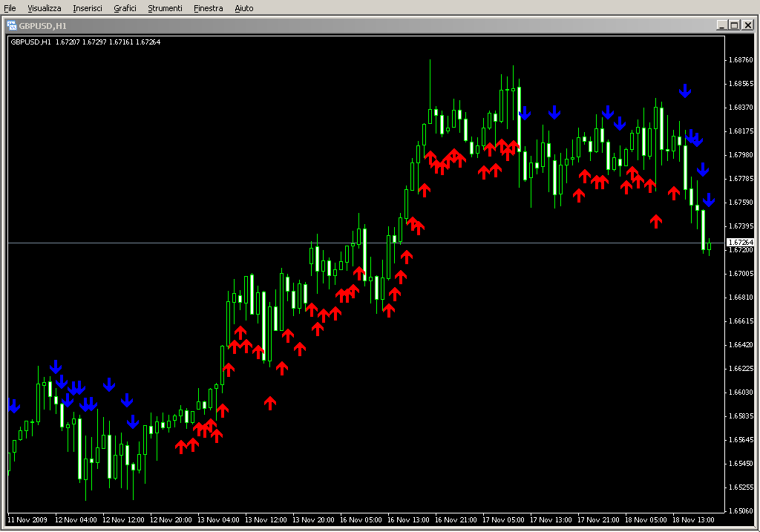Click the 16 Nov 05:00 time label
760x532 pixels.
361,520
